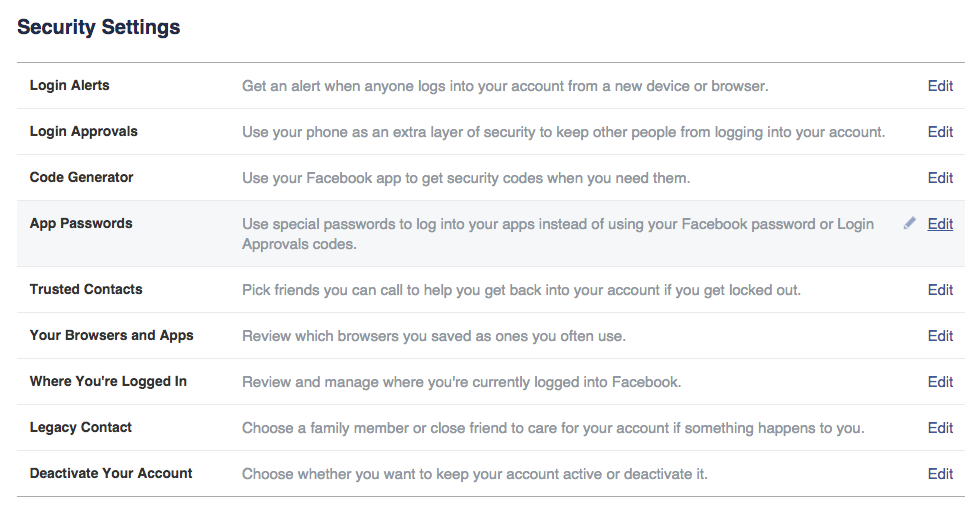Click the Where You're Logged In description
The width and height of the screenshot is (965, 526).
pos(462,382)
